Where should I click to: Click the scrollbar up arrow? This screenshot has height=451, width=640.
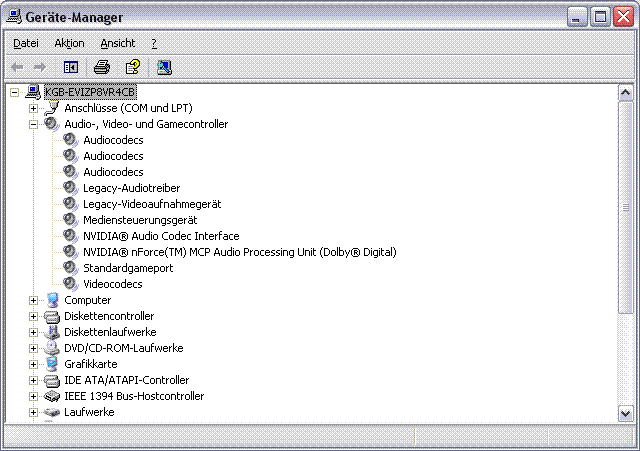click(x=625, y=93)
